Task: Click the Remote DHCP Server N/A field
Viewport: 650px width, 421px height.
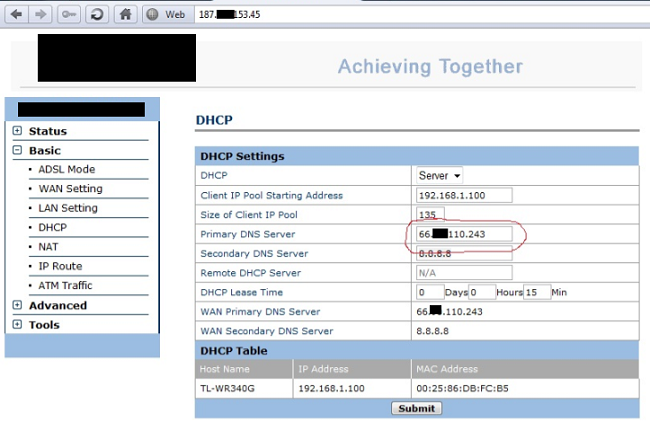Action: (464, 273)
